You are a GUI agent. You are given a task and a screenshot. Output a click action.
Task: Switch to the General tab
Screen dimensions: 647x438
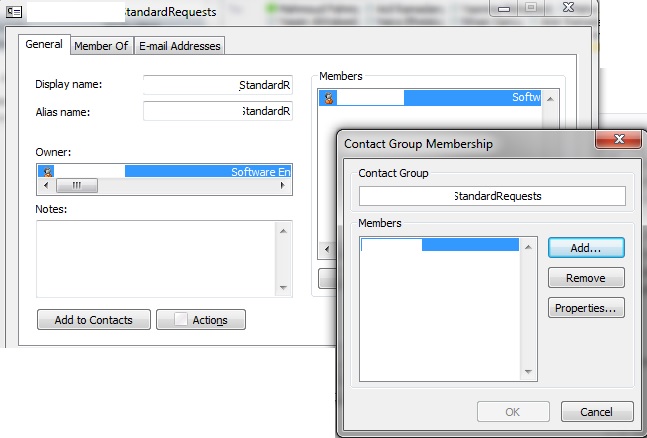point(44,45)
